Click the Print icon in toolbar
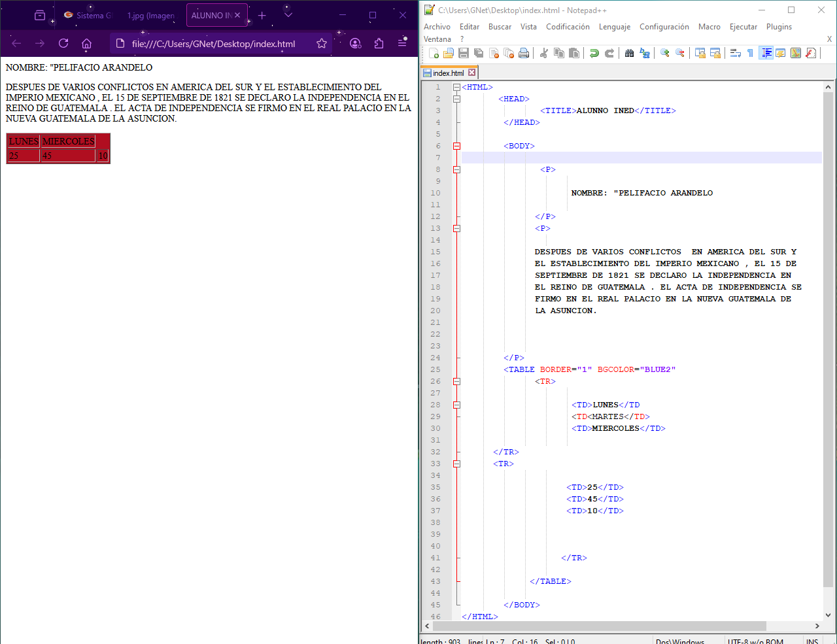 coord(524,53)
